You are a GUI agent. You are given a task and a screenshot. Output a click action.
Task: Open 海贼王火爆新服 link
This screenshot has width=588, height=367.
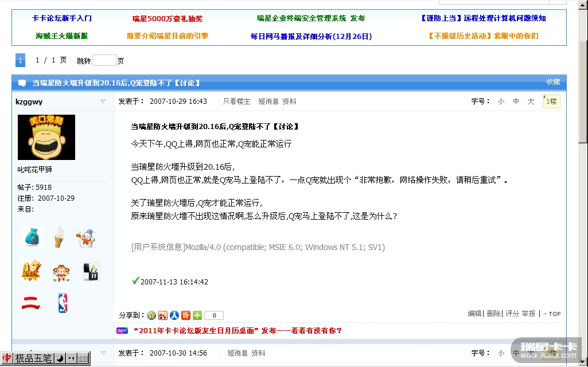tap(62, 36)
